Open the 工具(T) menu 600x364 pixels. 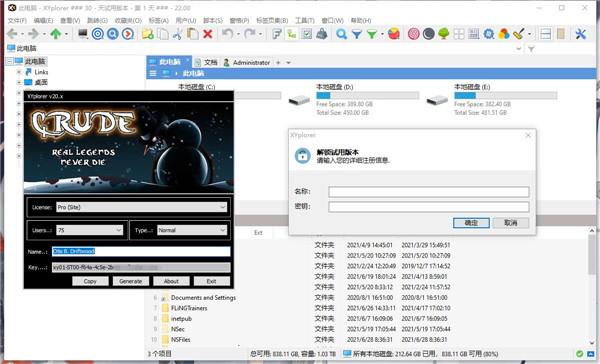(305, 20)
